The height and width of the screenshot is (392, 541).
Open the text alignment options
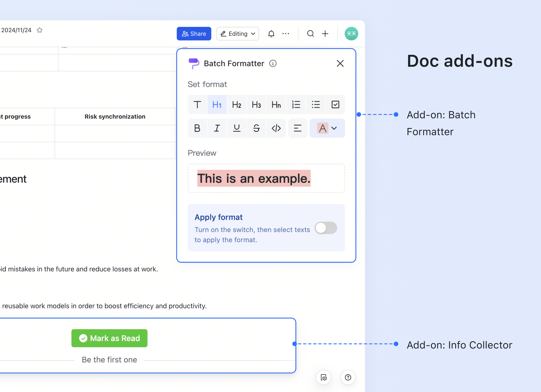(298, 128)
